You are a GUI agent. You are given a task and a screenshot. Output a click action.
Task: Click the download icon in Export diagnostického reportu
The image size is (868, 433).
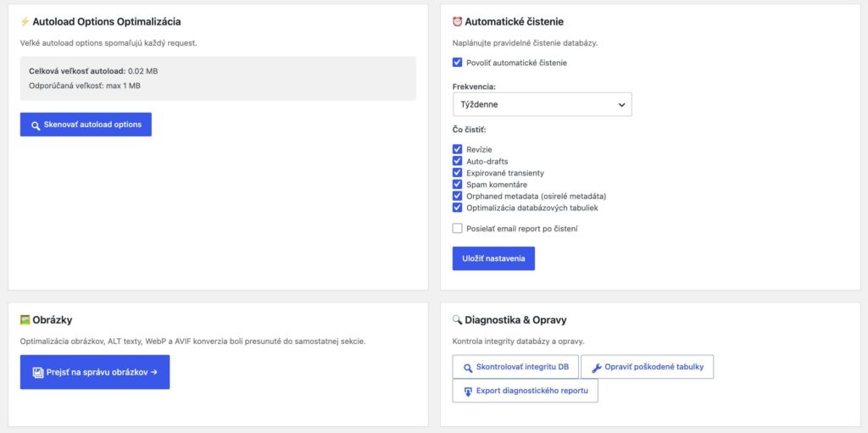tap(468, 391)
